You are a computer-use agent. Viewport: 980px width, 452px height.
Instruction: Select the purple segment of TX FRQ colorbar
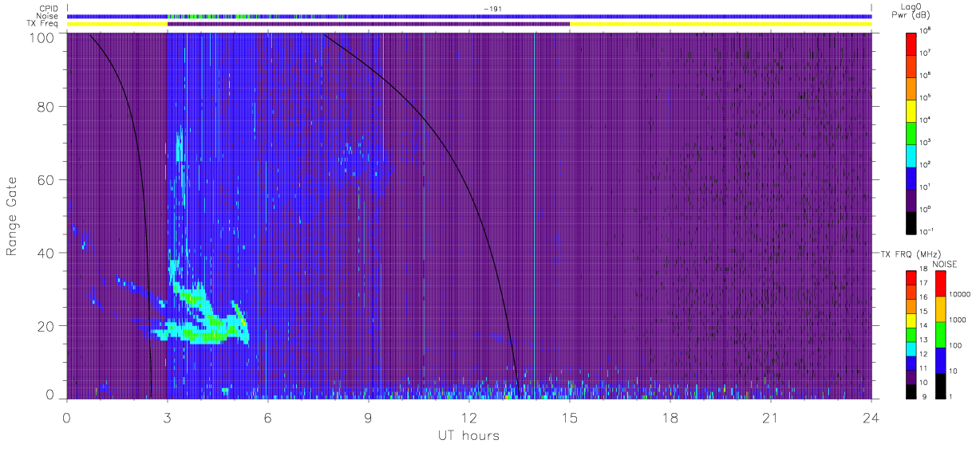(911, 375)
